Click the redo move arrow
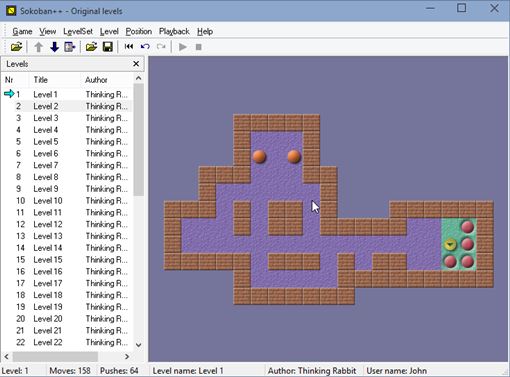Viewport: 510px width, 377px height. click(161, 47)
